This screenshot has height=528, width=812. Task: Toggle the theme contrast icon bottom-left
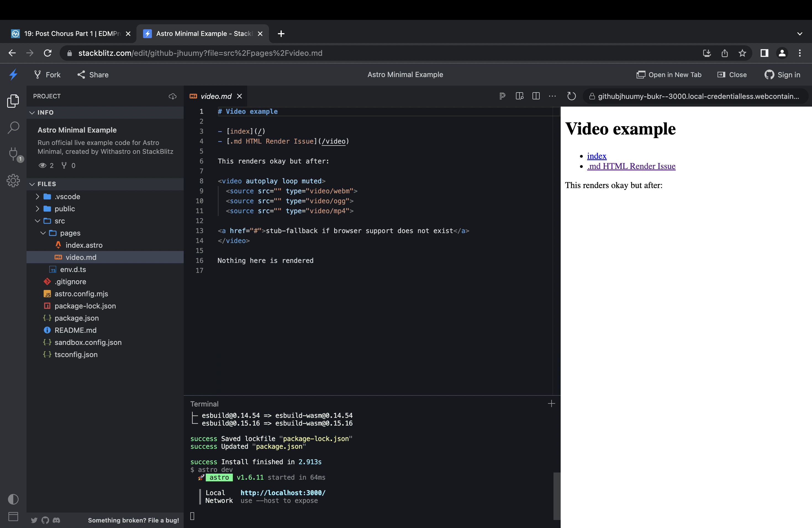coord(13,499)
